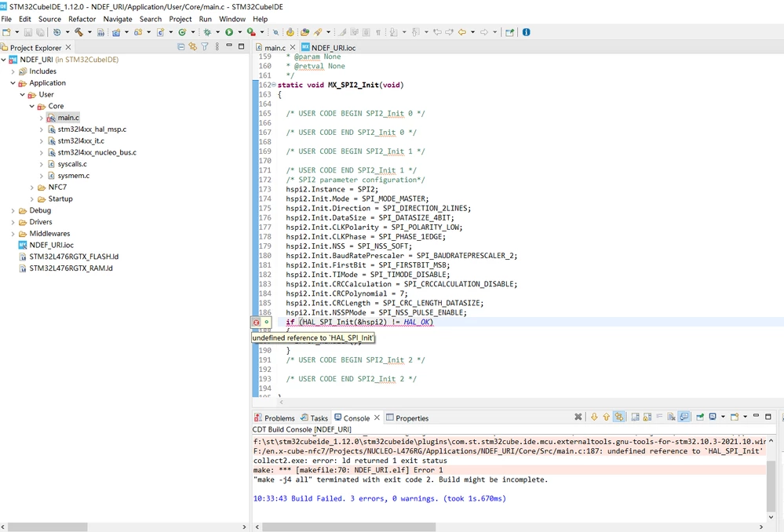
Task: Click the Project Explorer horizontal scrollbar thumb
Action: (41, 527)
